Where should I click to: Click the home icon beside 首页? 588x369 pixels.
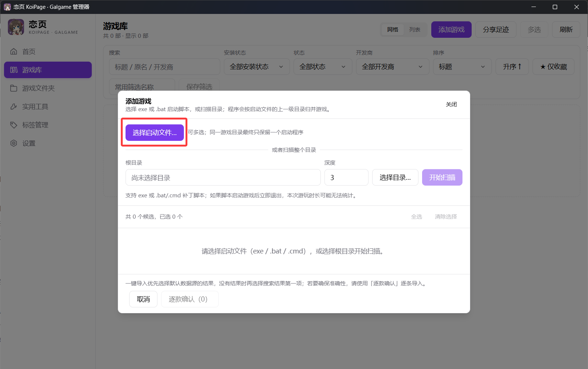(x=14, y=51)
